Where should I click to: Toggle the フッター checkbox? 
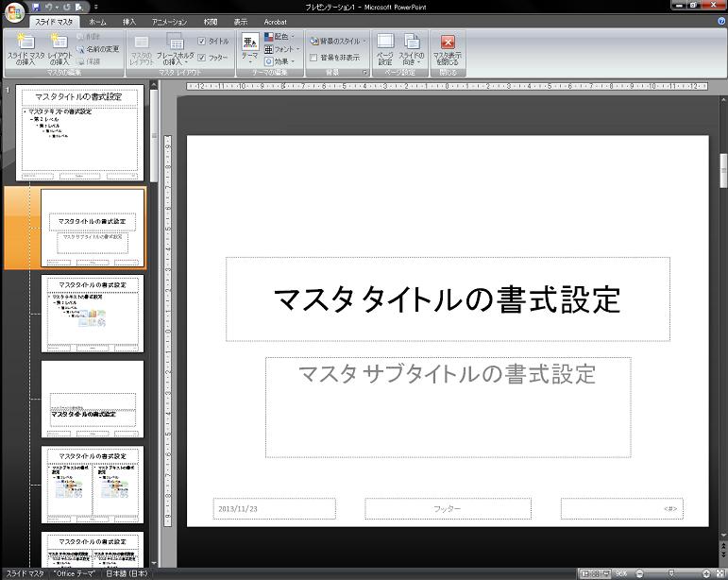pos(201,58)
